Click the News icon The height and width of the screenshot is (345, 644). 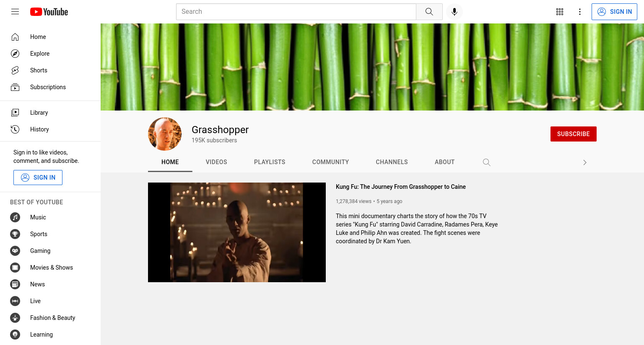pyautogui.click(x=15, y=284)
